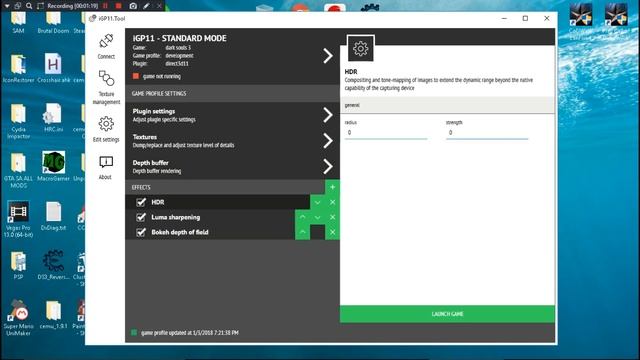640x360 pixels.
Task: Click the 'GAME PROFILE SETTINGS' heading
Action: (159, 93)
